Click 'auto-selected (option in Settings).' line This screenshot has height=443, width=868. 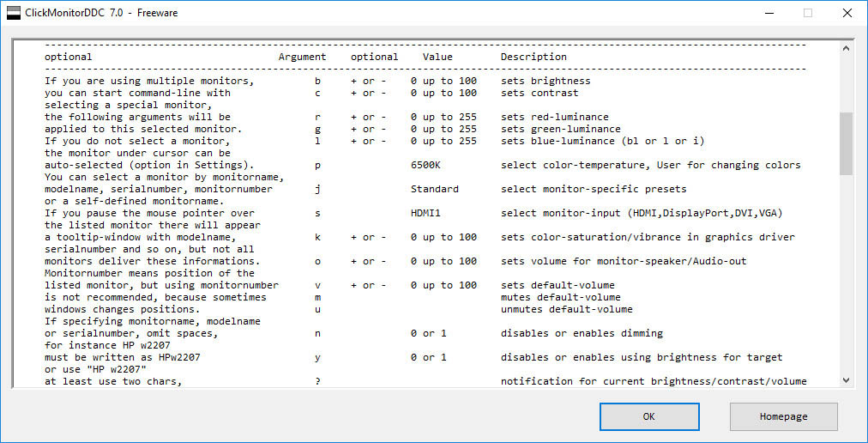tap(149, 165)
